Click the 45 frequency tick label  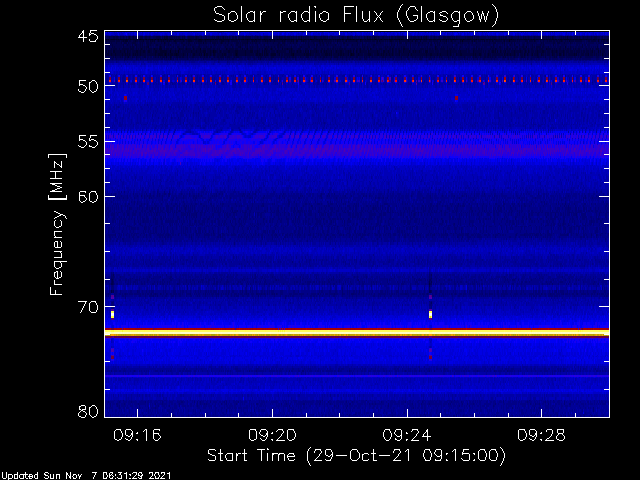[88, 36]
